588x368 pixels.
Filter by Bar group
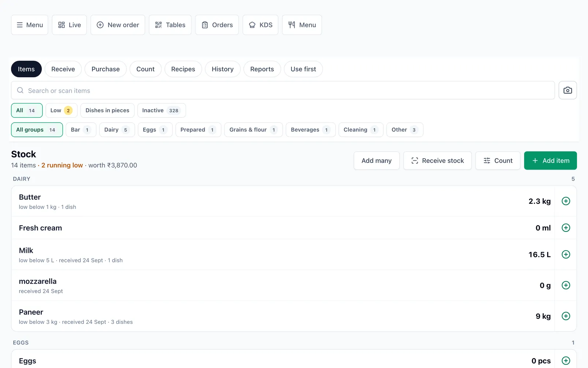[x=81, y=130]
